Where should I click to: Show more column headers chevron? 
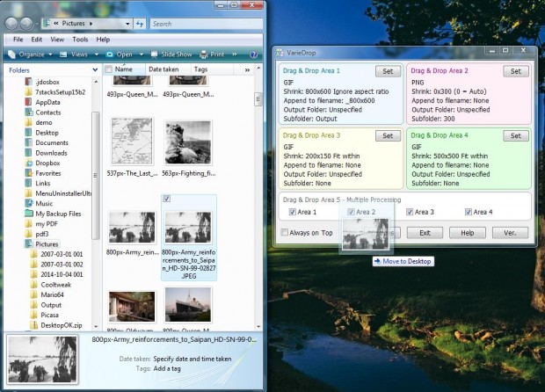[x=247, y=69]
